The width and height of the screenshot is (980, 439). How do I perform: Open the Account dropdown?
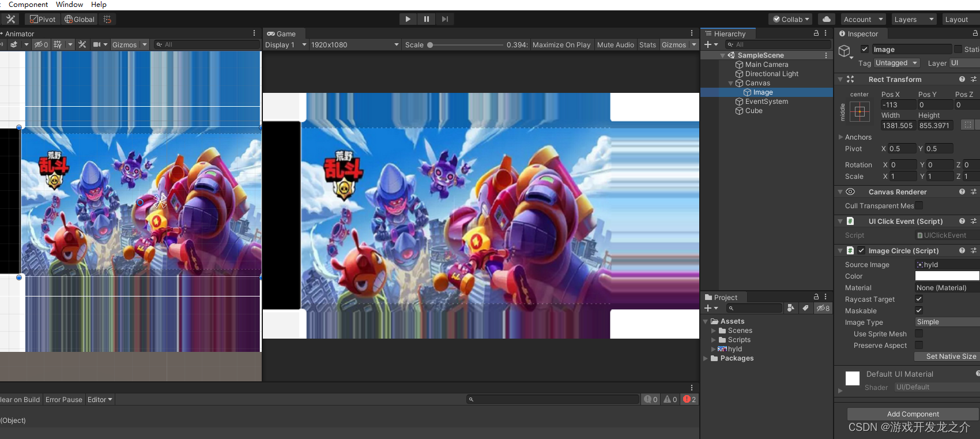[863, 19]
